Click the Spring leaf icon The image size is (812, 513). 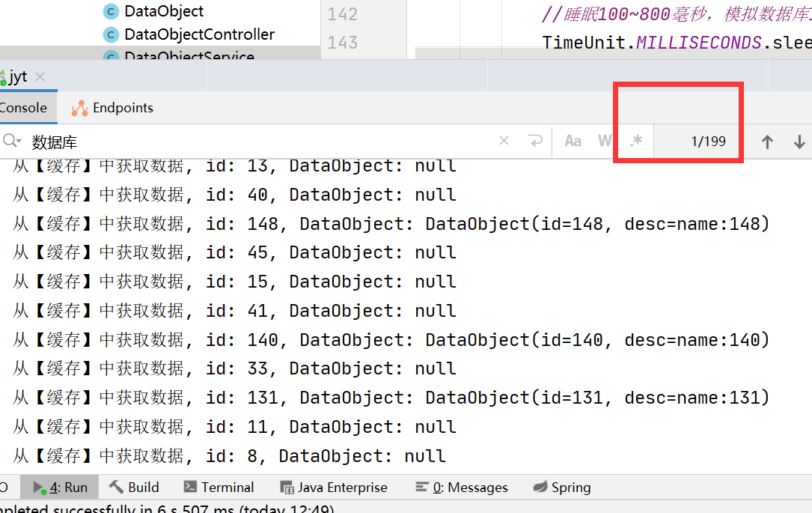point(540,487)
